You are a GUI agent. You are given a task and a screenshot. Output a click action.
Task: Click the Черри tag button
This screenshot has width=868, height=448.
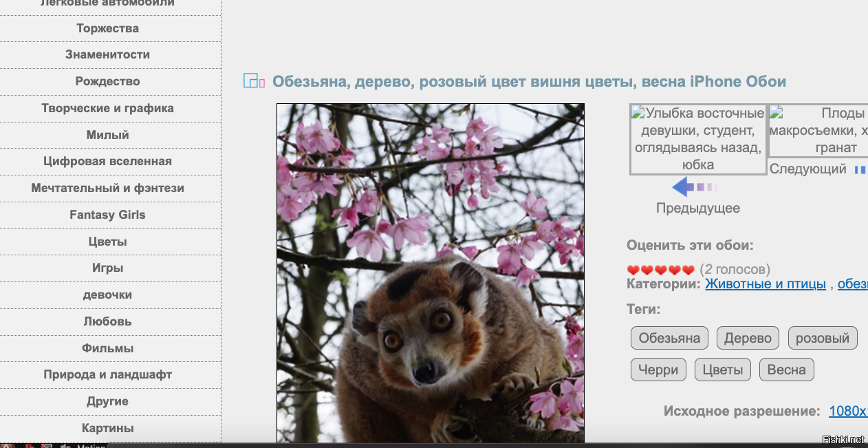pyautogui.click(x=658, y=370)
